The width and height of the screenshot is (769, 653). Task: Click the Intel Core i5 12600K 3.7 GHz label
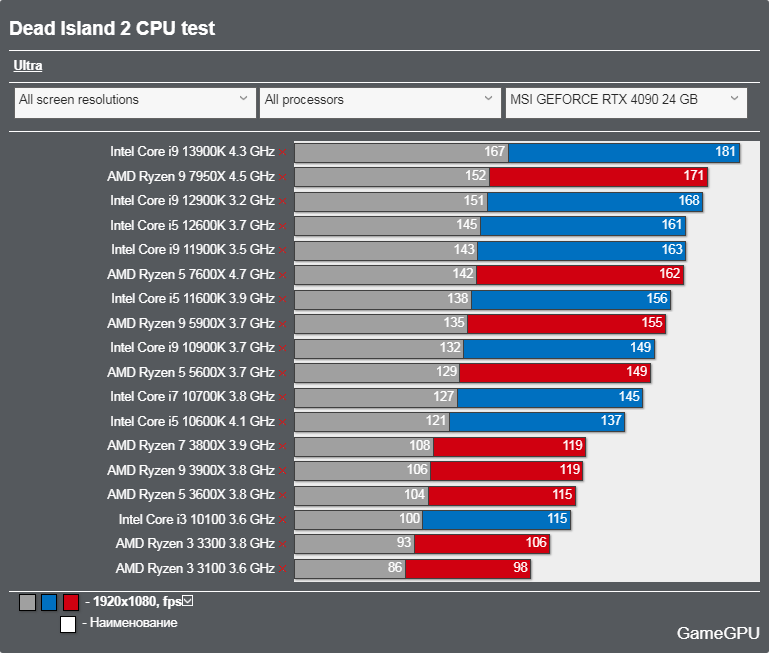[x=192, y=225]
